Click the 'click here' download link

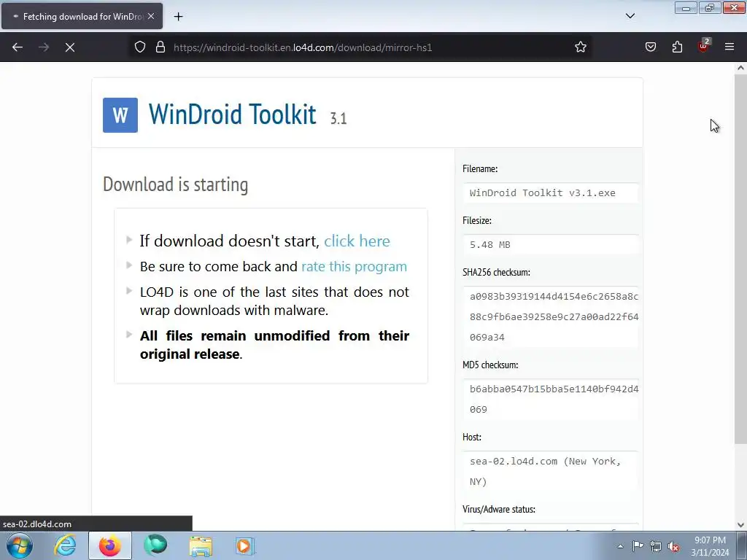click(357, 241)
